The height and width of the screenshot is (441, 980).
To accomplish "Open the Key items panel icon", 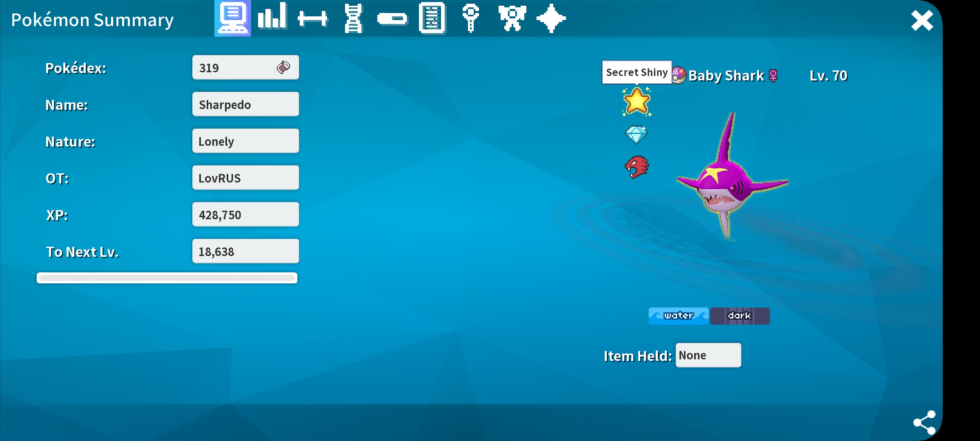I will [x=469, y=19].
